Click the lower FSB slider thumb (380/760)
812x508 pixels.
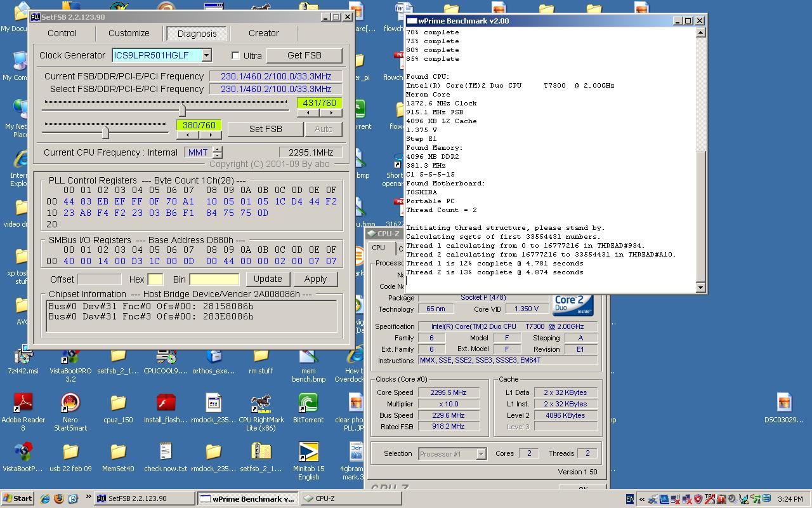[x=105, y=131]
